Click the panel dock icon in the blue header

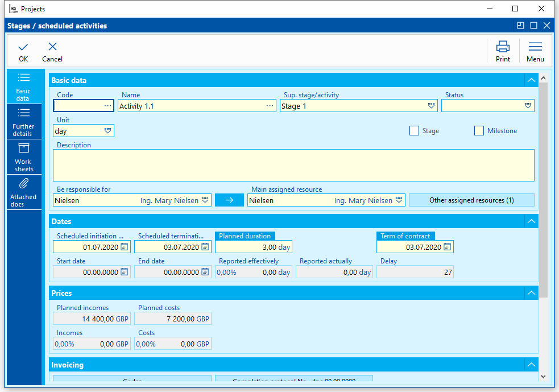520,26
